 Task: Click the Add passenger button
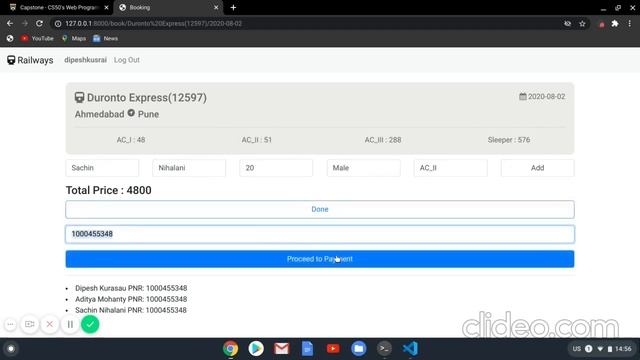(x=538, y=168)
